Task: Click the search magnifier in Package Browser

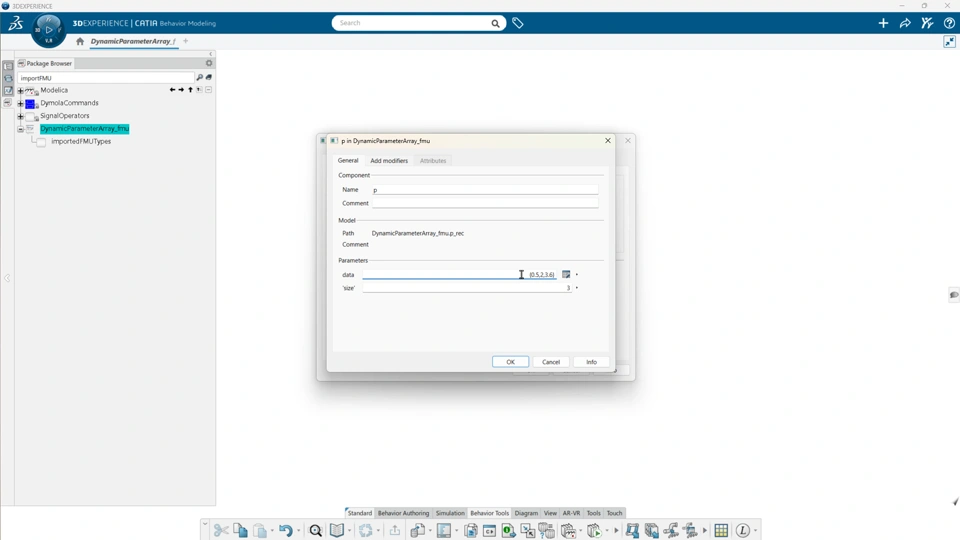Action: 199,78
